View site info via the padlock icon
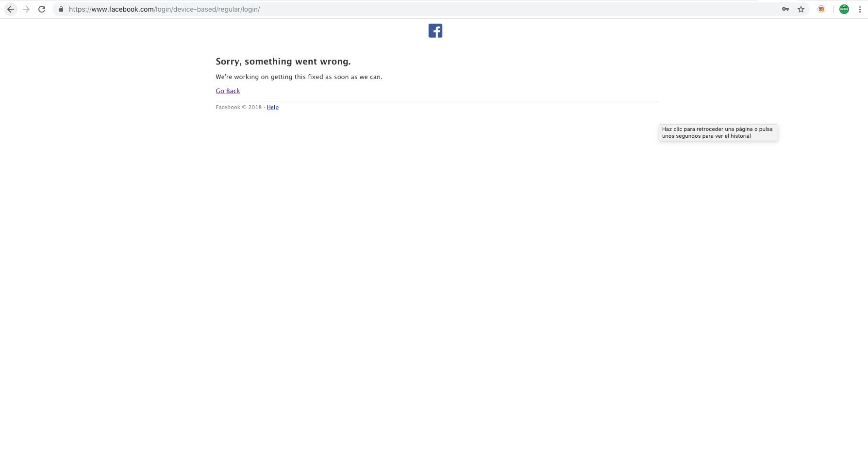868x468 pixels. 61,9
